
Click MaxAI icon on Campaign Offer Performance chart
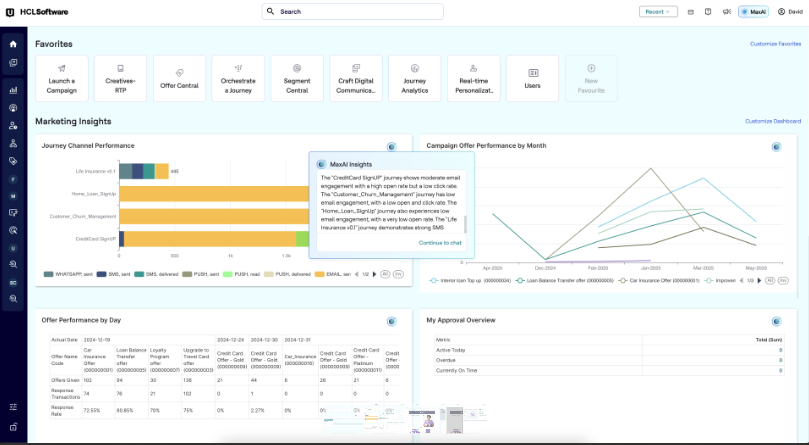776,147
